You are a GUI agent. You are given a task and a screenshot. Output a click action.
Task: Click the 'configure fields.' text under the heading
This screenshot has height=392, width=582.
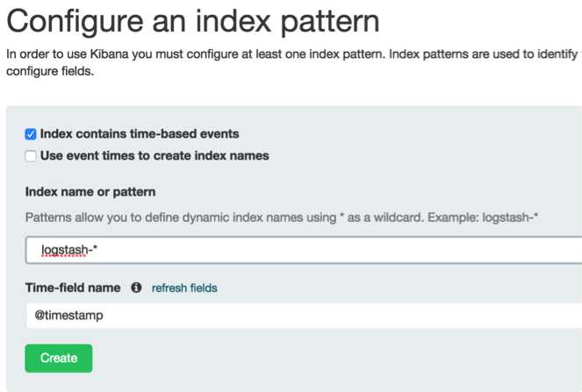point(50,71)
